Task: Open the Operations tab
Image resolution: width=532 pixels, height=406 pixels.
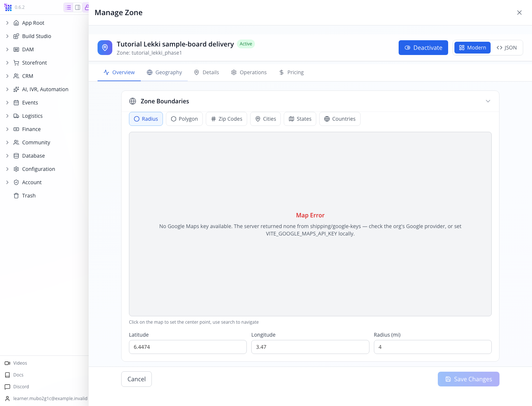Action: (x=249, y=72)
